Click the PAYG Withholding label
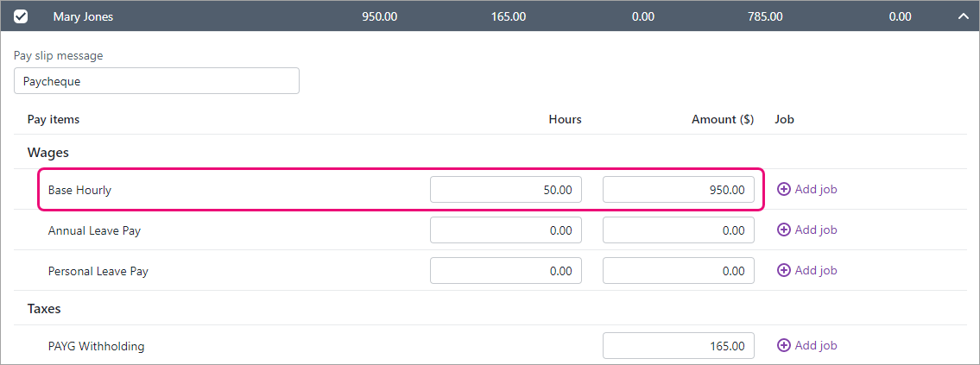The width and height of the screenshot is (980, 365). click(x=96, y=346)
